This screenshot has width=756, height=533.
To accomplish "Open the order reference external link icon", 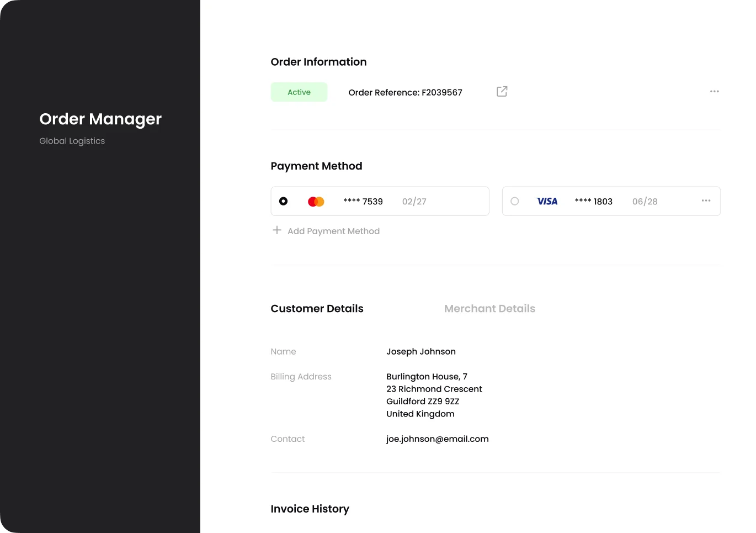I will (x=502, y=92).
